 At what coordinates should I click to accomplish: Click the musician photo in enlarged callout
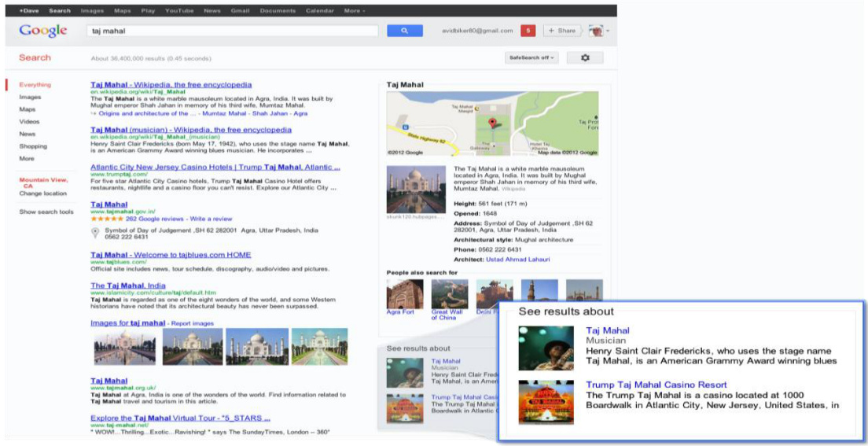point(545,347)
